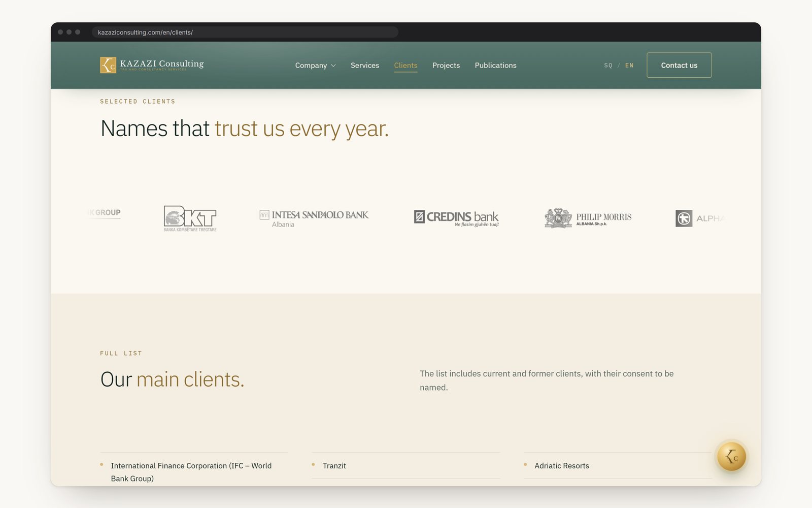Viewport: 812px width, 508px height.
Task: Switch language to EN
Action: (629, 66)
